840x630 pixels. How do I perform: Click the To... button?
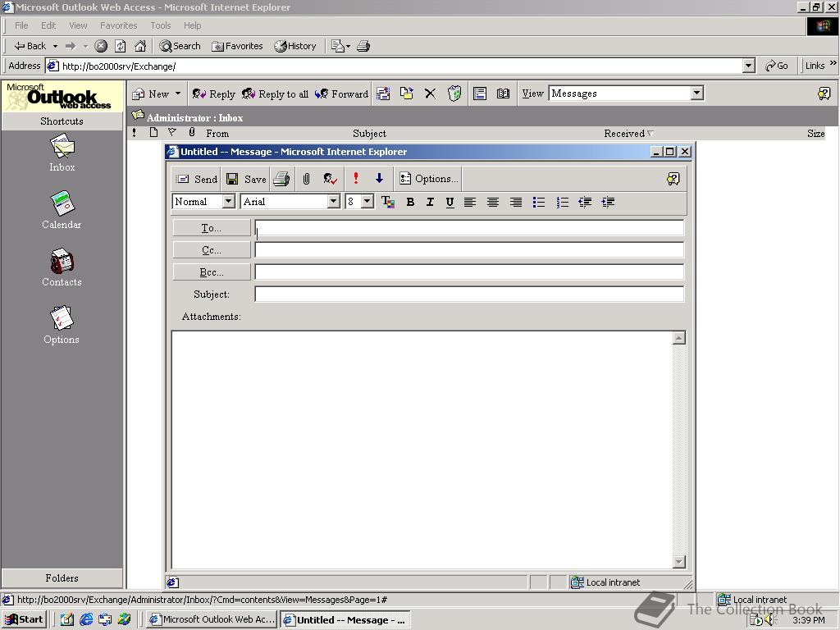(x=212, y=228)
